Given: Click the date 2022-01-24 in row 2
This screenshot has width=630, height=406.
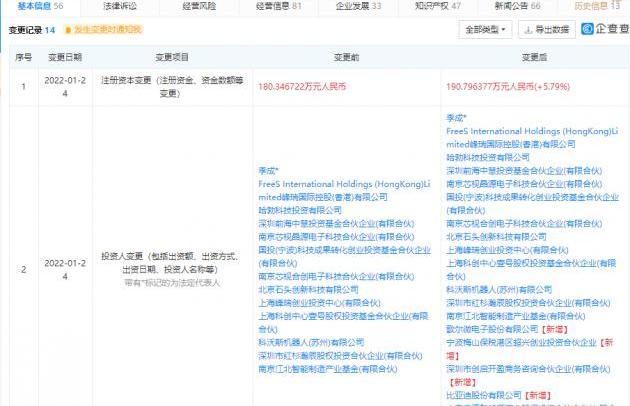Looking at the screenshot, I should pyautogui.click(x=65, y=269).
